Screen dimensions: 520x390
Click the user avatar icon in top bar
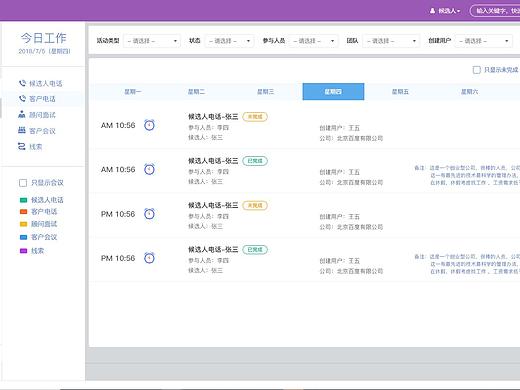(433, 11)
